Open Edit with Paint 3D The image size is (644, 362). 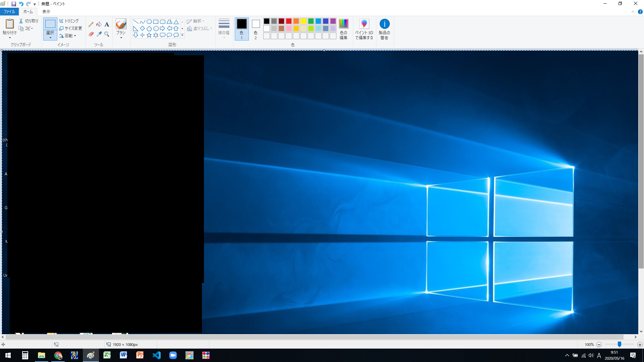pos(364,29)
